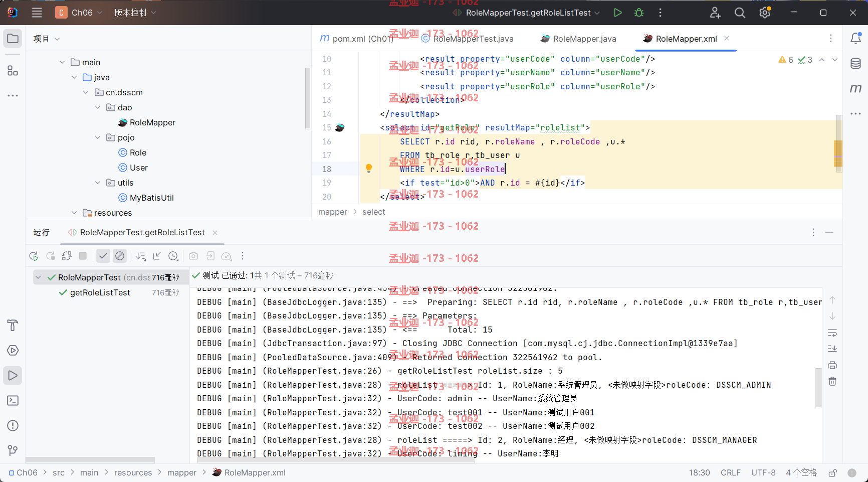Click the console vertical scrollbar
The height and width of the screenshot is (482, 868).
pos(818,387)
